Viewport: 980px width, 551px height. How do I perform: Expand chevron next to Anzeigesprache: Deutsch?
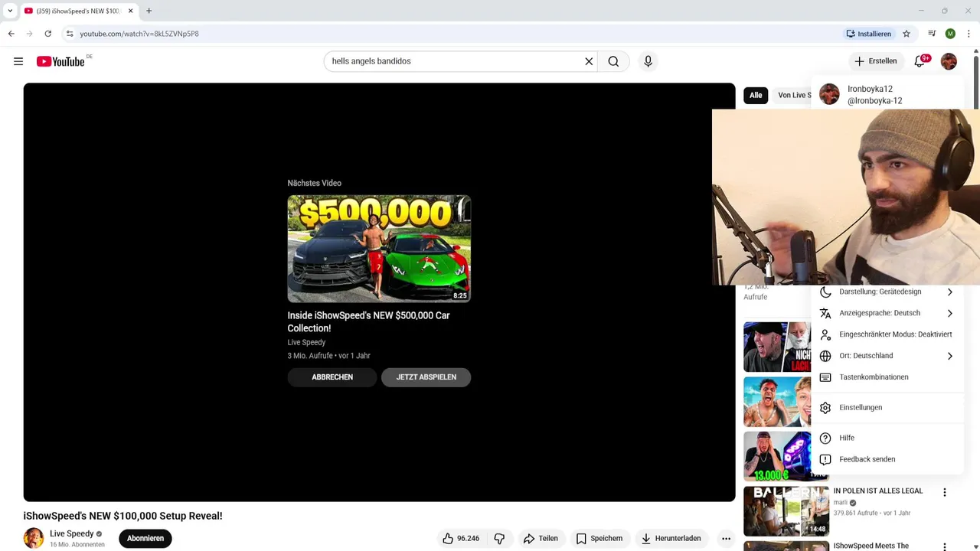(x=950, y=313)
